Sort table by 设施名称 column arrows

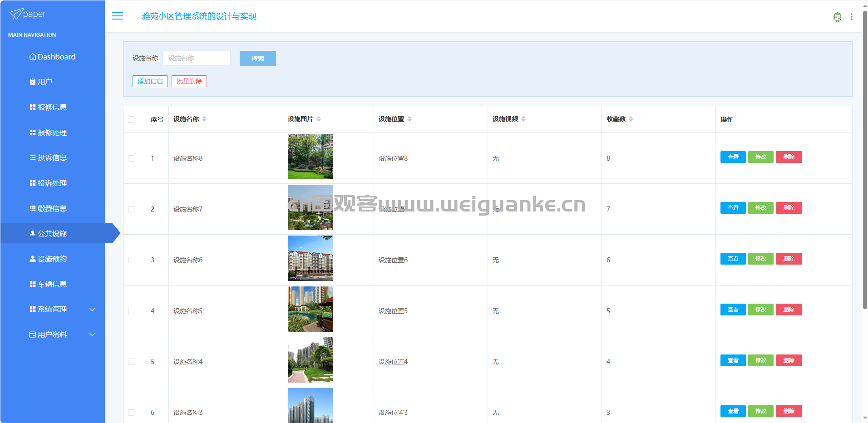point(204,119)
